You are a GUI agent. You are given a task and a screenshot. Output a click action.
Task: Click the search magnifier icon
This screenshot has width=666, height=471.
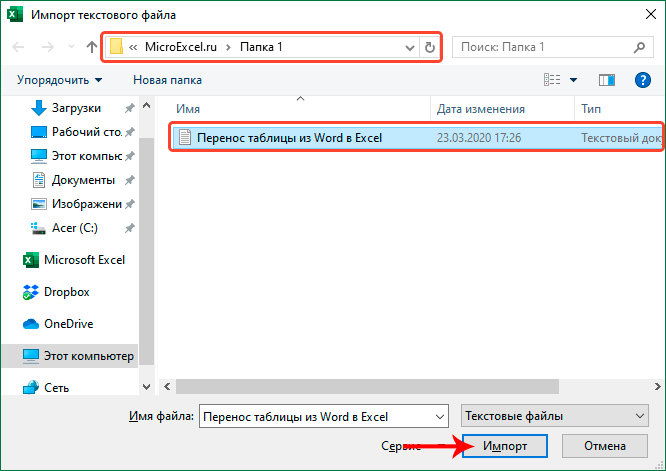click(639, 47)
